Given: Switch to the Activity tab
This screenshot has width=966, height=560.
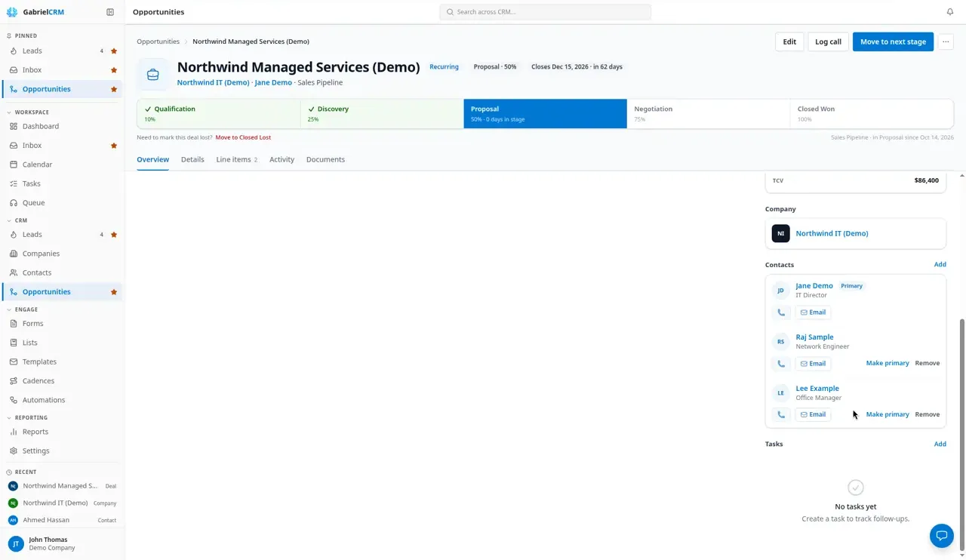Looking at the screenshot, I should click(281, 159).
